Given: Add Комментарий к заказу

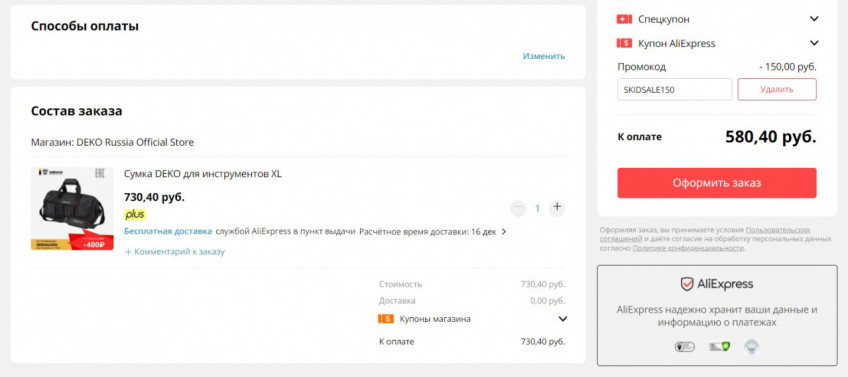Looking at the screenshot, I should coord(174,252).
